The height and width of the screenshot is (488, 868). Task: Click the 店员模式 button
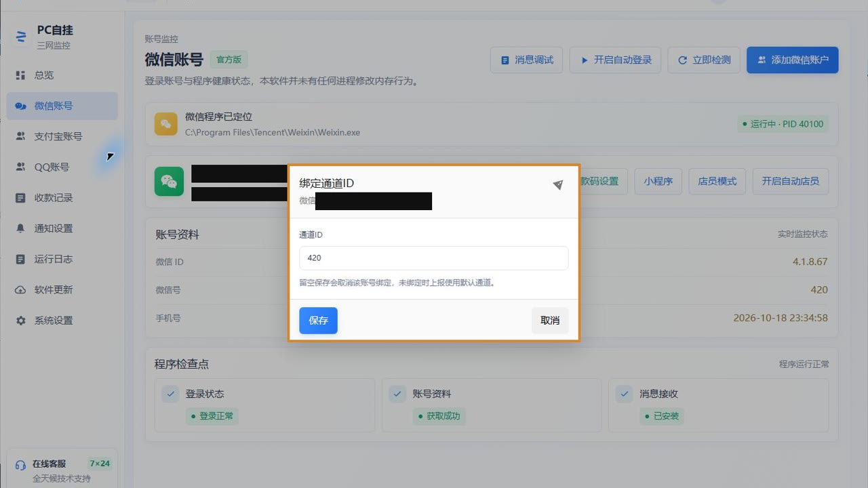click(717, 181)
